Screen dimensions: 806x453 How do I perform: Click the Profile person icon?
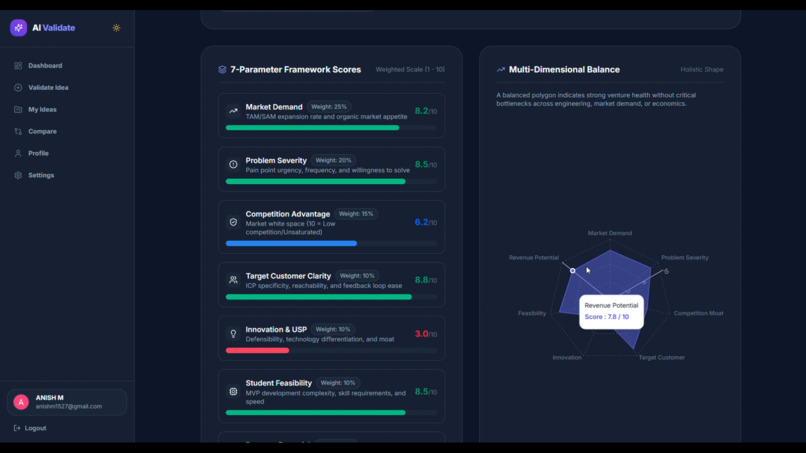pyautogui.click(x=18, y=153)
